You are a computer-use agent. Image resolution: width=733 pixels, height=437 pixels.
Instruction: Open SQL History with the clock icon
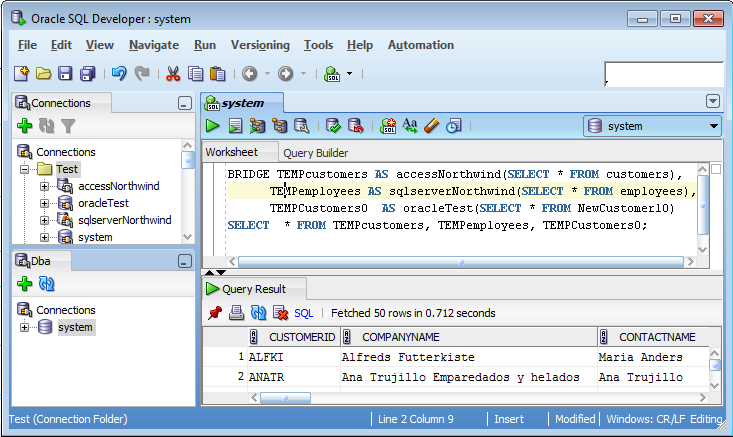pyautogui.click(x=454, y=126)
